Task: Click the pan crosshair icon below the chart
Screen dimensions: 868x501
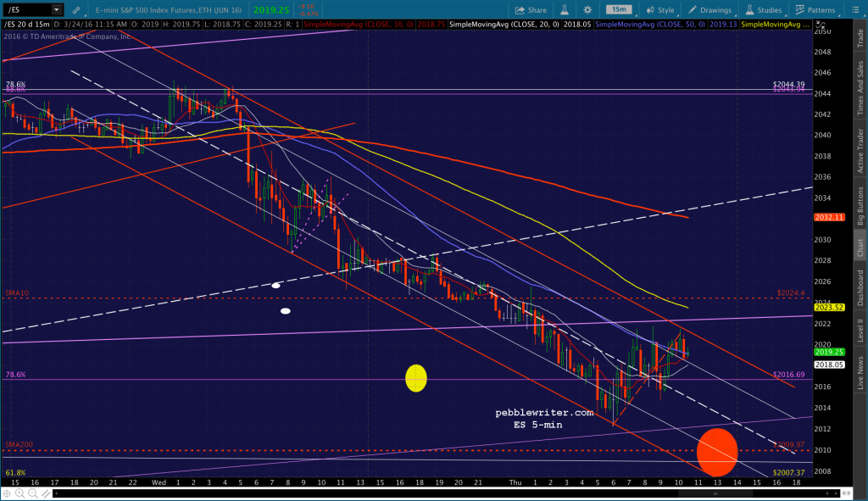Action: tap(7, 493)
